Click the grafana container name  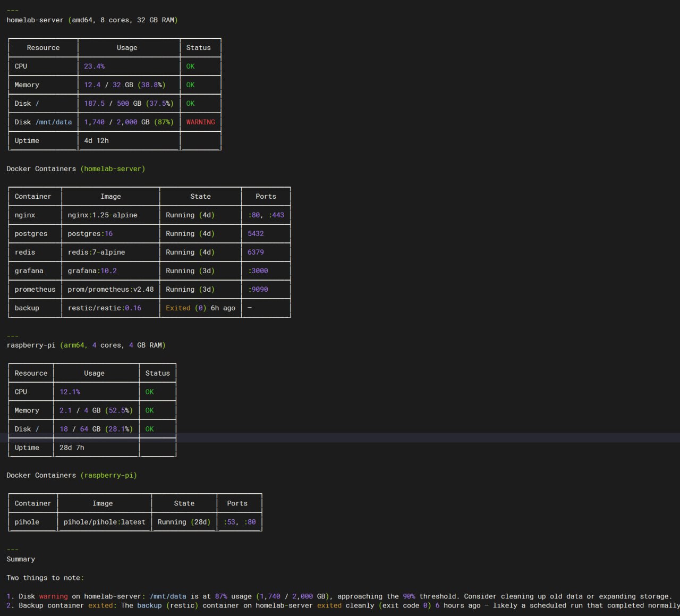click(x=29, y=271)
